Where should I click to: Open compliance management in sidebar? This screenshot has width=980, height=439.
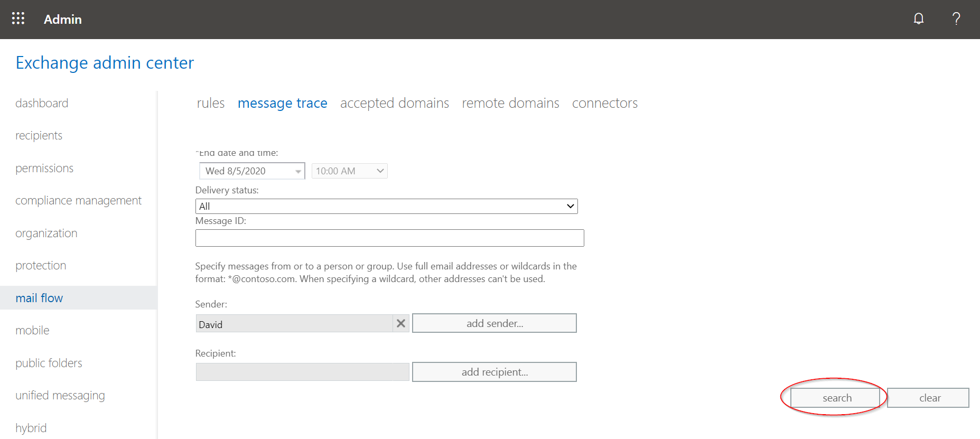tap(78, 201)
